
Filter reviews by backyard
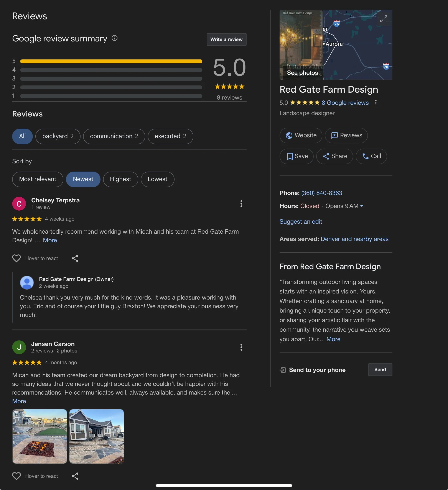58,136
